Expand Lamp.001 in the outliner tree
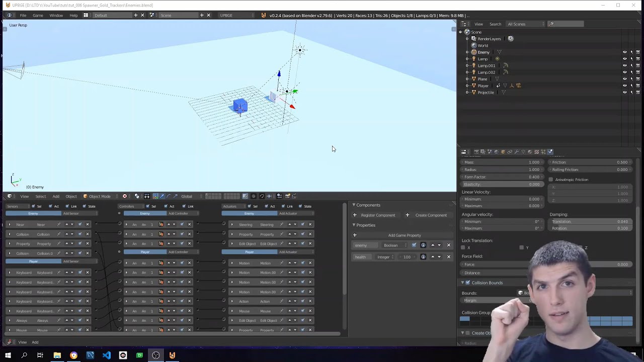The image size is (644, 362). 467,65
